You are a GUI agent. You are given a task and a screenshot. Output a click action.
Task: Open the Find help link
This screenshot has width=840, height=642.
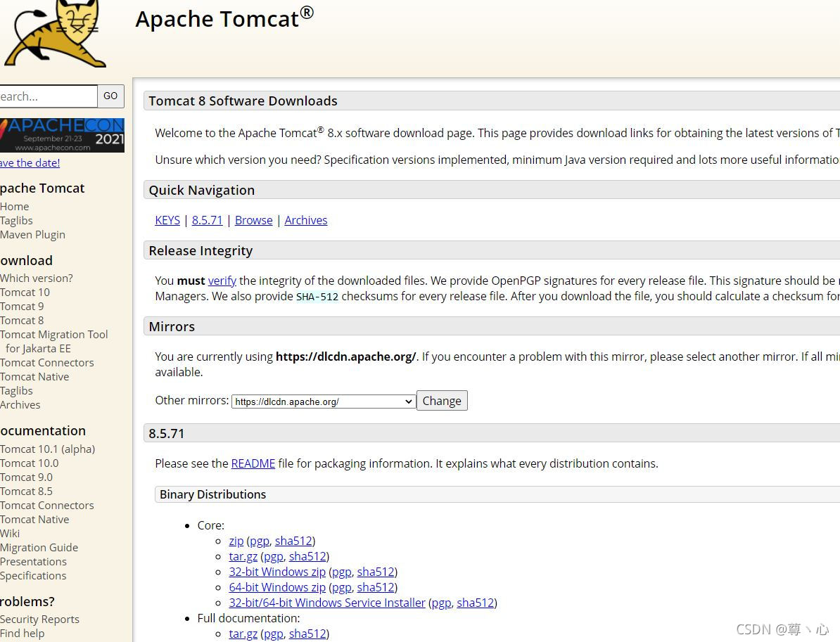pyautogui.click(x=22, y=634)
